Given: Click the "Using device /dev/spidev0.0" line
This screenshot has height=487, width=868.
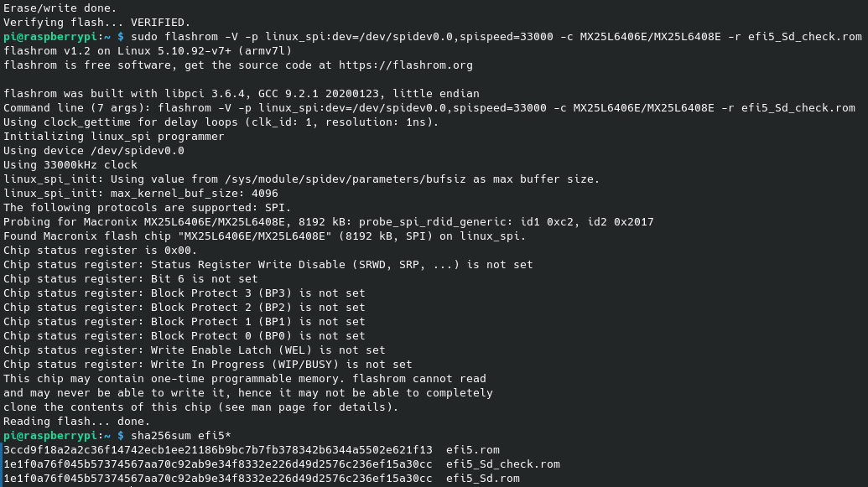Looking at the screenshot, I should click(94, 151).
